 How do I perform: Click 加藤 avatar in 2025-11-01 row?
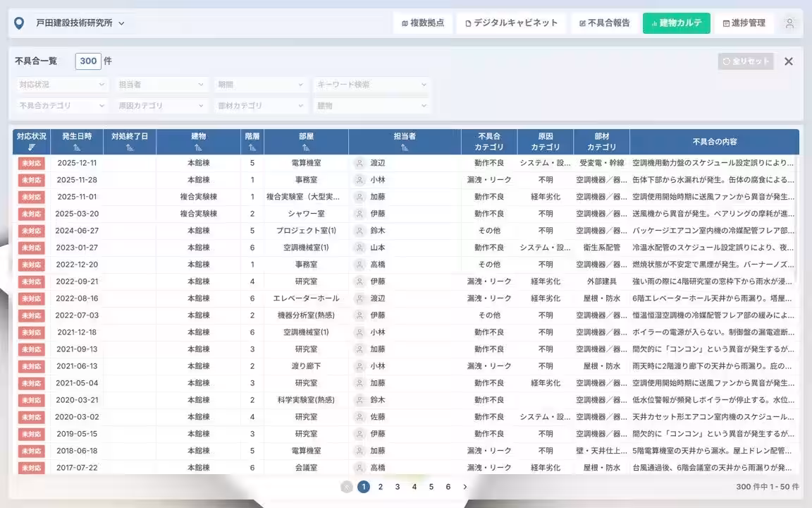[359, 197]
